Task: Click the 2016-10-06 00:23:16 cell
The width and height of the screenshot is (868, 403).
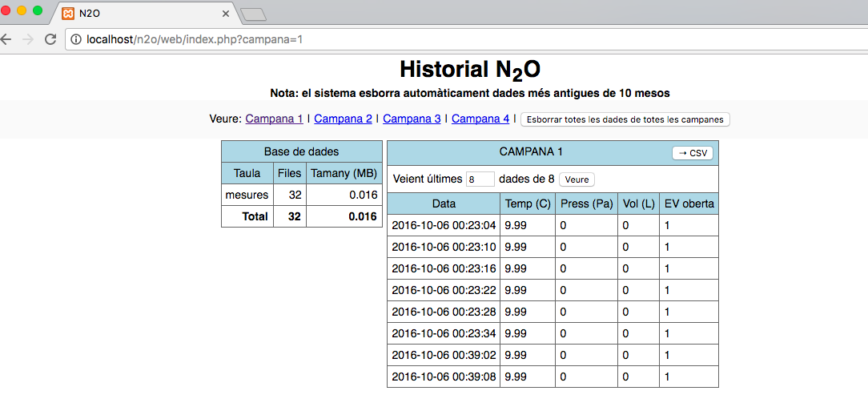Action: (444, 268)
